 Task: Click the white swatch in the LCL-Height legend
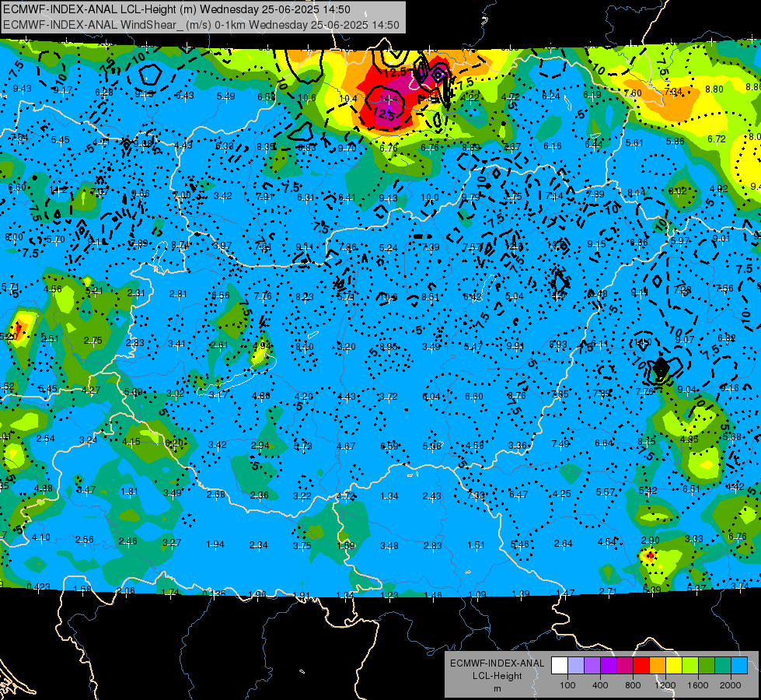point(560,666)
